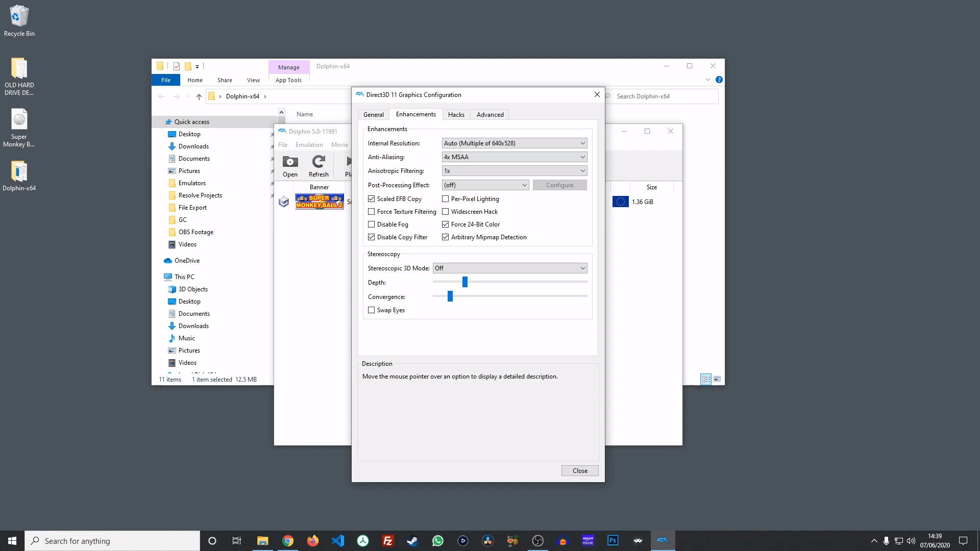The height and width of the screenshot is (551, 980).
Task: Click the OBS Studio icon in taskbar
Action: coord(538,540)
